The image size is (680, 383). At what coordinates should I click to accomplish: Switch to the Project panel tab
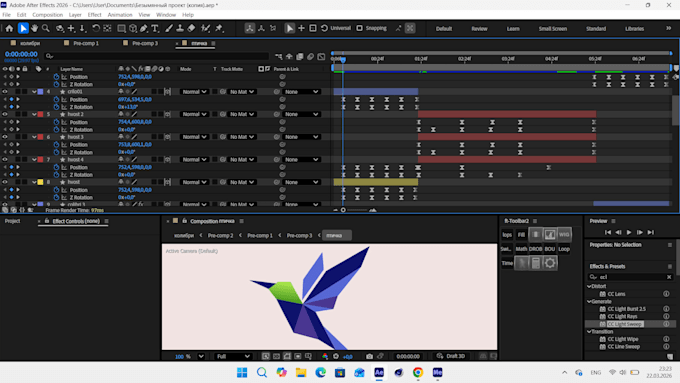click(x=13, y=221)
